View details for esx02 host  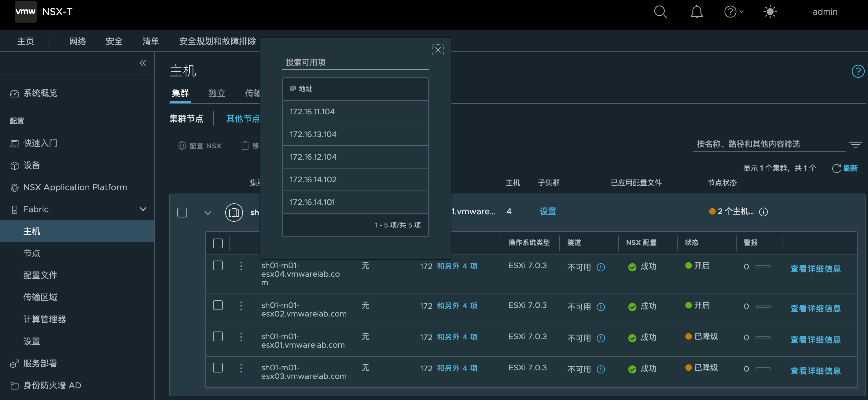815,308
